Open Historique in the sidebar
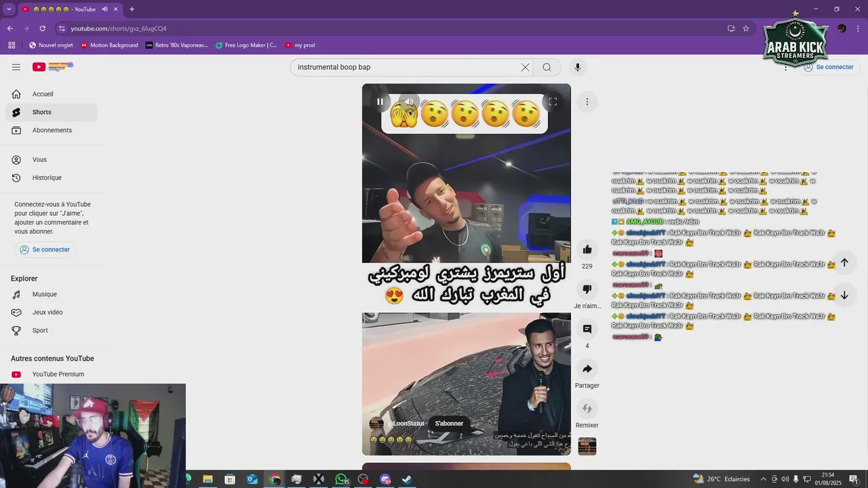The height and width of the screenshot is (488, 868). (x=52, y=178)
